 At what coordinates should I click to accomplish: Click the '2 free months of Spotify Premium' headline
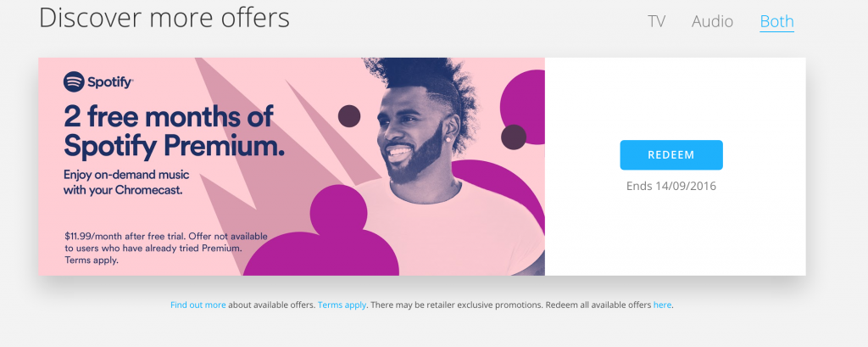point(174,132)
